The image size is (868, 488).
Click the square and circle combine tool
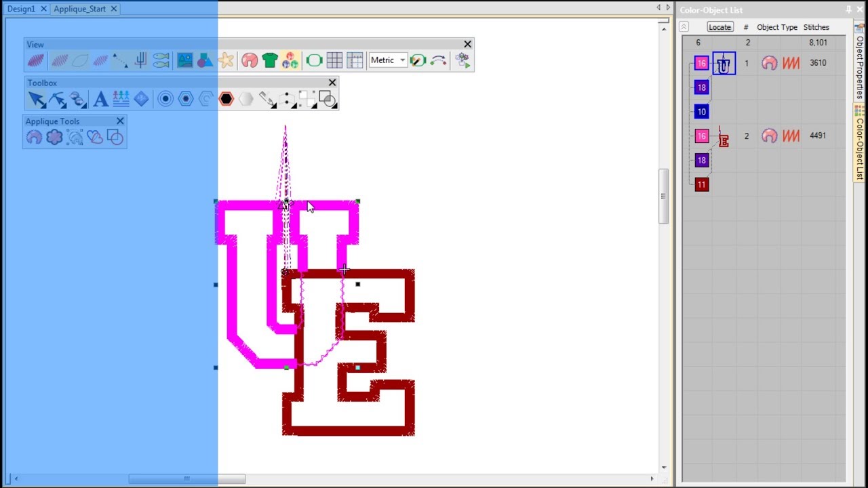328,100
